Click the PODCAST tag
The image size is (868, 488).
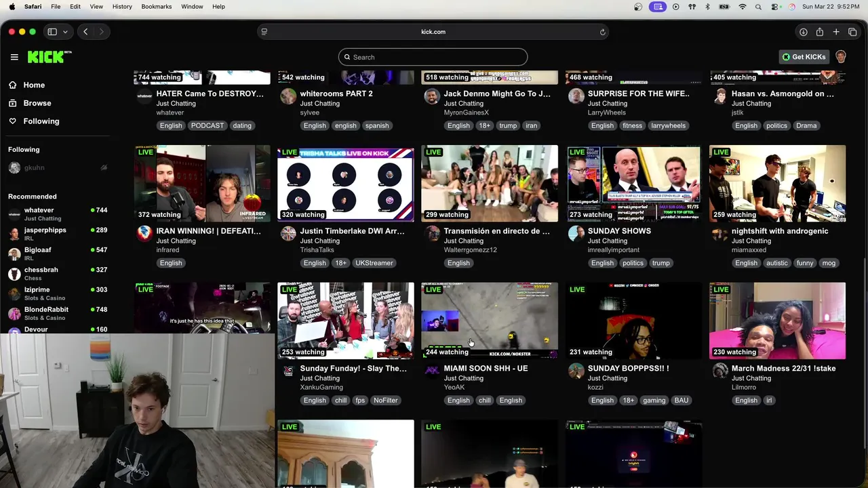207,125
